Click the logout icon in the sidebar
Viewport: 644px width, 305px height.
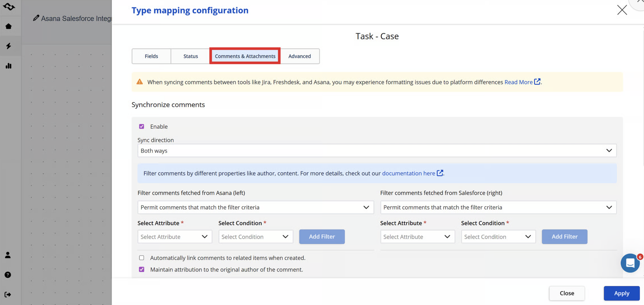[8, 295]
